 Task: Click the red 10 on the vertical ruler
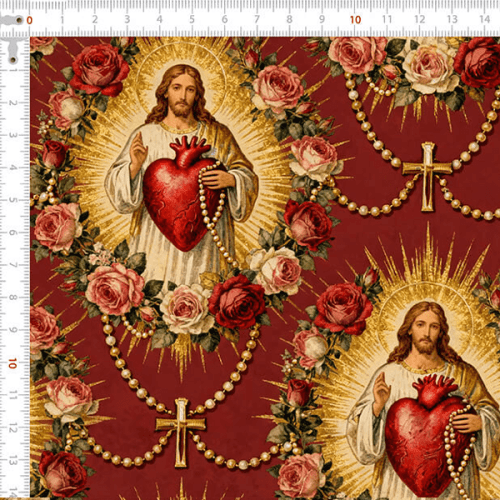[x=13, y=363]
